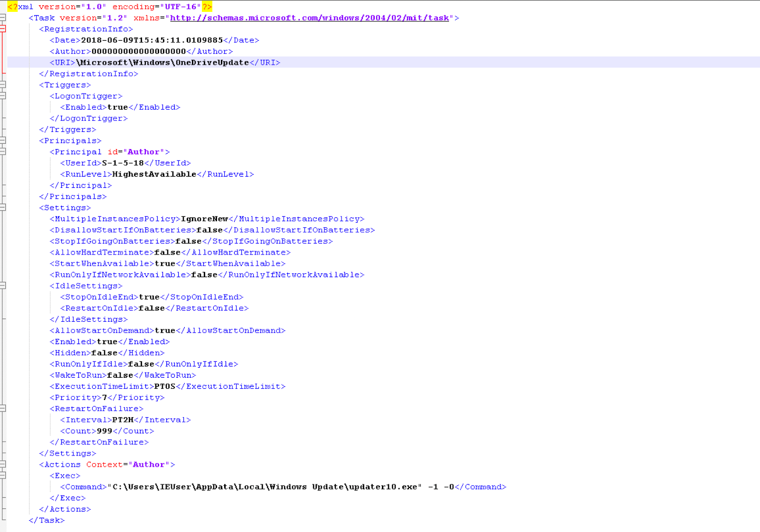Image resolution: width=760 pixels, height=532 pixels.
Task: Collapse the RestartOnFailure fold marker
Action: coord(2,409)
